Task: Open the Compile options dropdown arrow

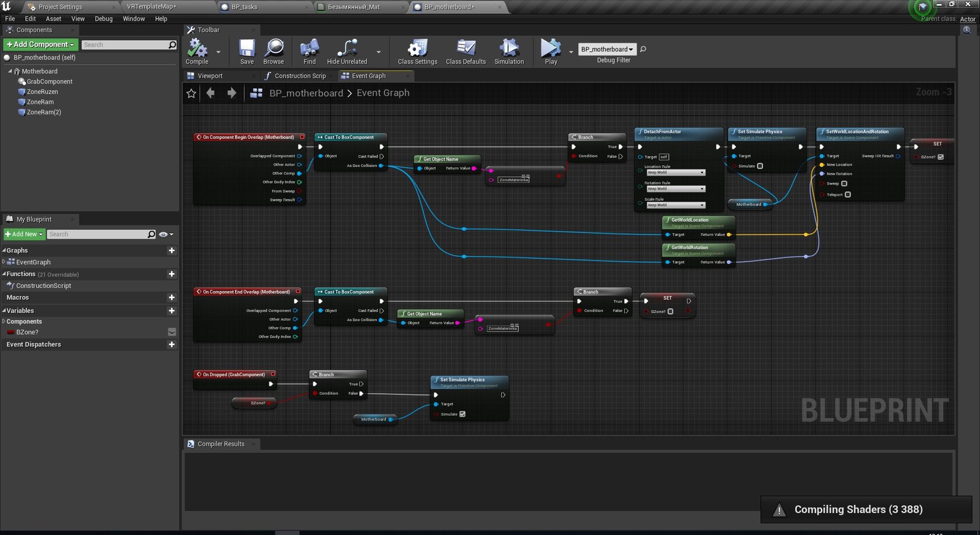Action: coord(219,52)
